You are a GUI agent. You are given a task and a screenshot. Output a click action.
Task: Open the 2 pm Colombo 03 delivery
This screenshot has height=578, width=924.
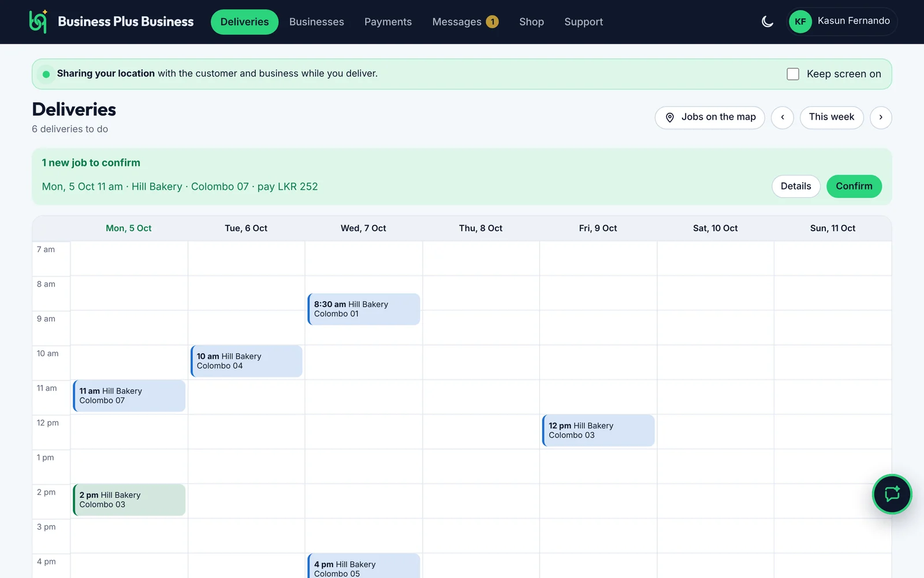129,500
